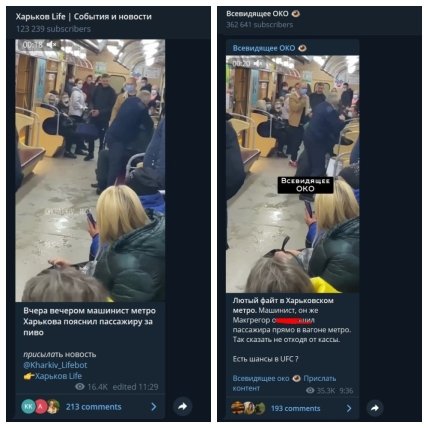
Task: Open the @Kharkiv_Lifebot link
Action: (55, 365)
